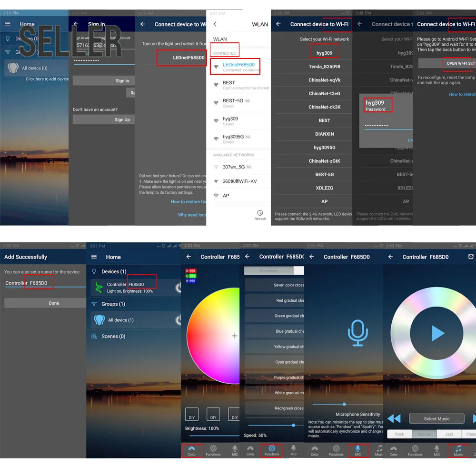This screenshot has height=476, width=476.
Task: Click the rewind double-arrow music icon
Action: click(x=394, y=418)
